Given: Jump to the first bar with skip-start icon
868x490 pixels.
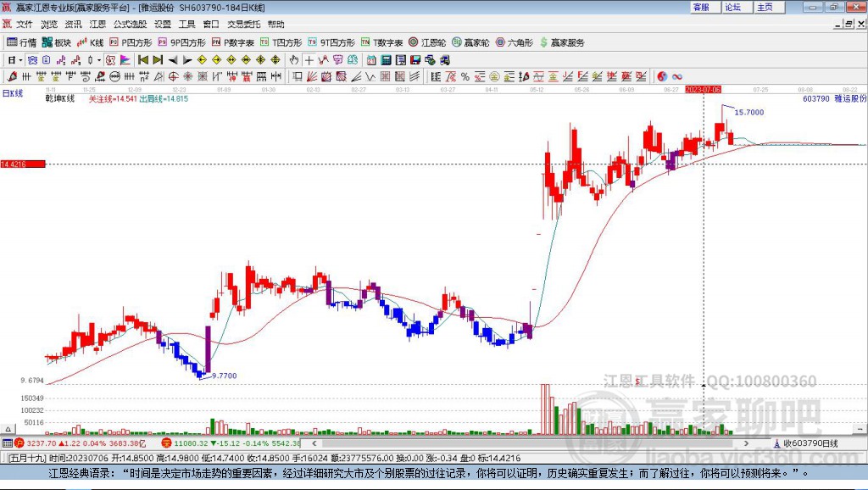Looking at the screenshot, I should 142,60.
